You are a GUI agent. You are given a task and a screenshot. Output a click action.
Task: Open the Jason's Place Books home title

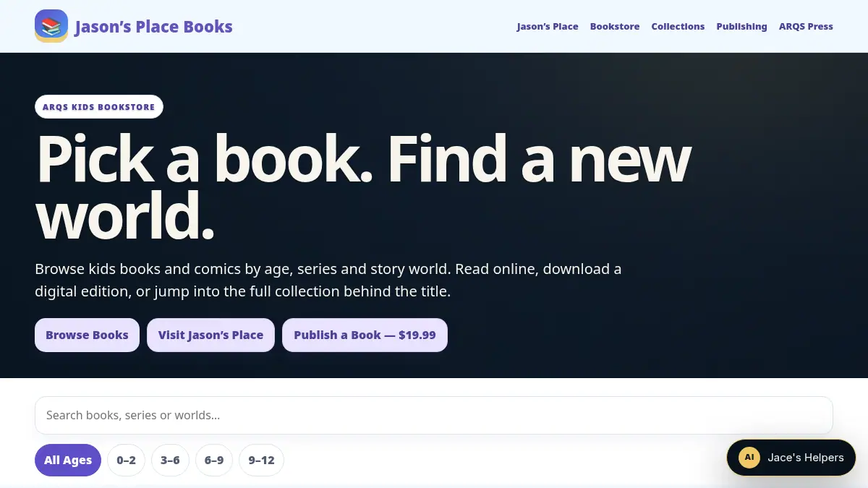click(153, 27)
